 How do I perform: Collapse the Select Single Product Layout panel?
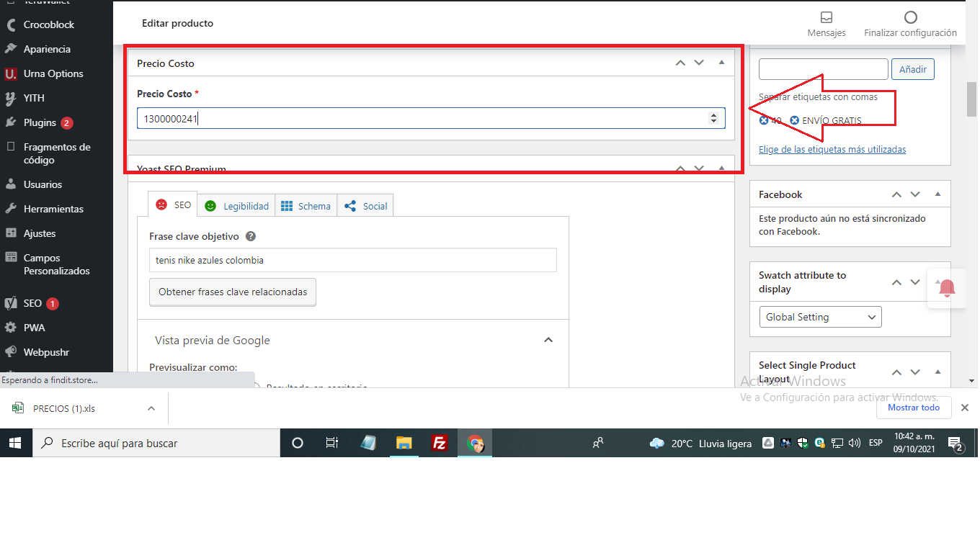click(937, 372)
